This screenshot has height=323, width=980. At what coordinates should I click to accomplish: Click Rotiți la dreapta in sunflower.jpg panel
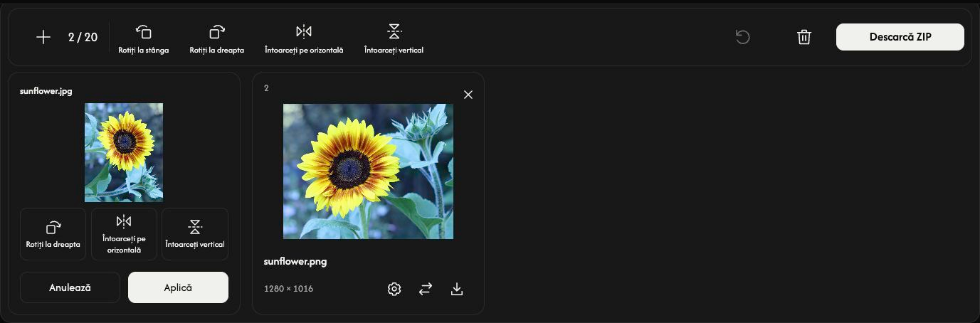point(53,234)
